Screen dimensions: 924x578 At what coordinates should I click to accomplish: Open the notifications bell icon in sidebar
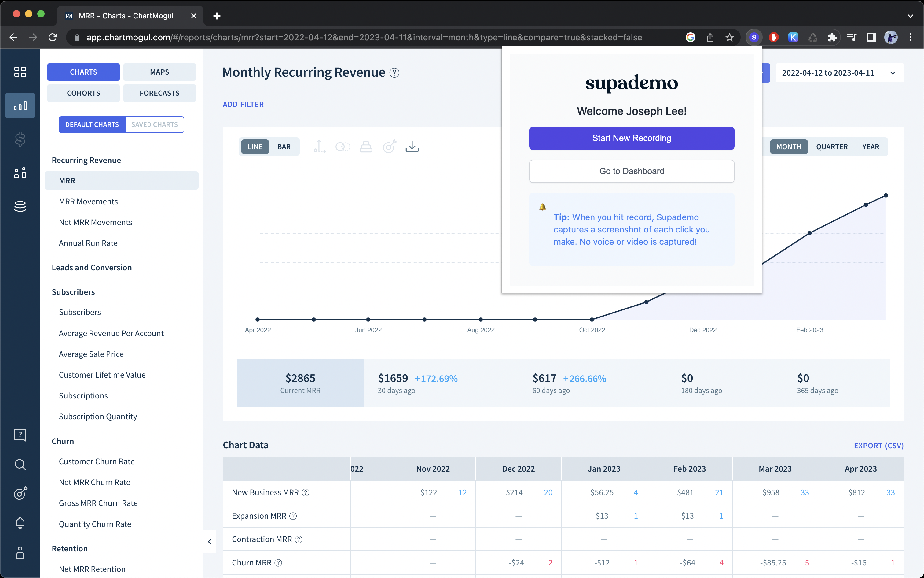point(20,523)
